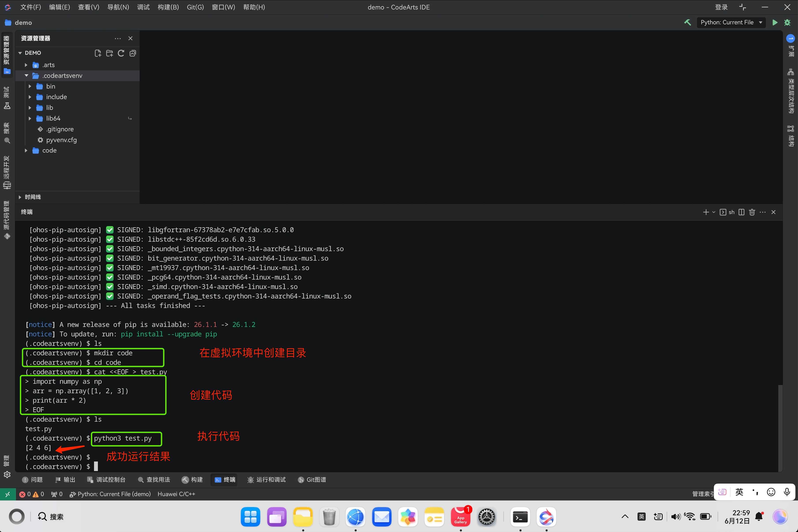The height and width of the screenshot is (532, 798).
Task: Expand the lib64 folder
Action: [x=30, y=118]
